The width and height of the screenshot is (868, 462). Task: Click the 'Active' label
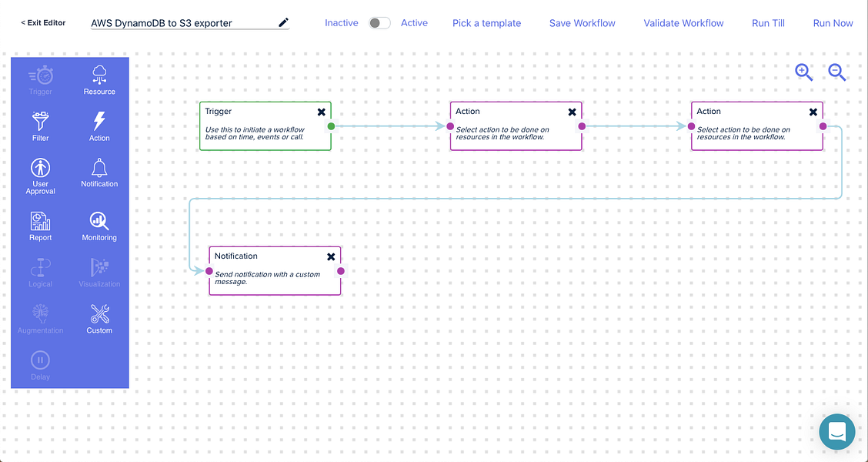(414, 22)
